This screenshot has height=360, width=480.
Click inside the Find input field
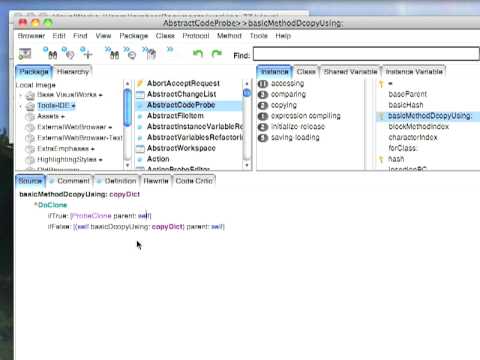[366, 54]
